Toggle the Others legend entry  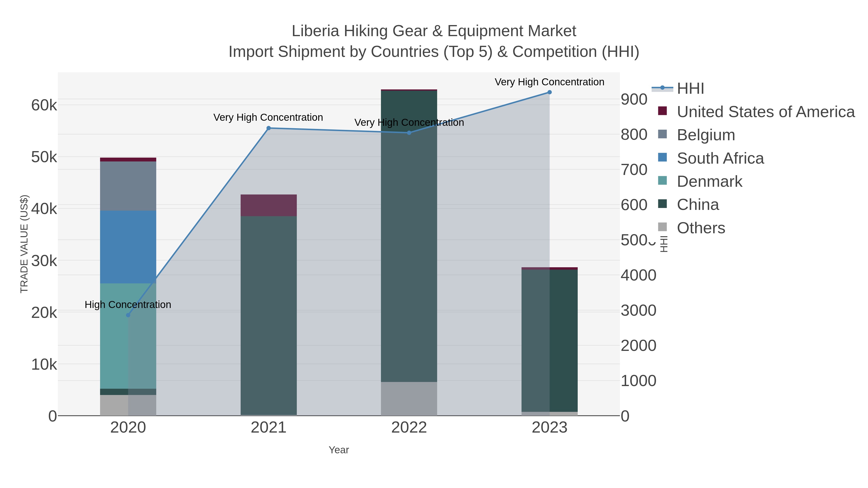(692, 228)
